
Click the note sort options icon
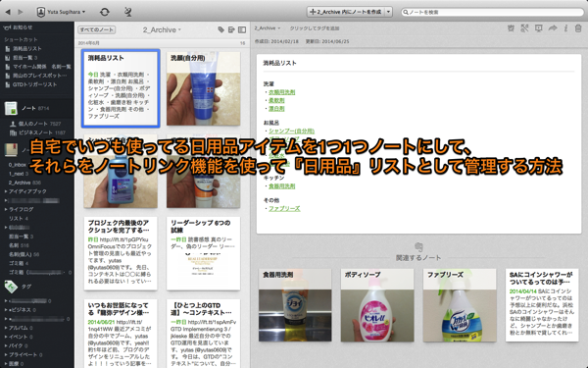click(x=231, y=29)
